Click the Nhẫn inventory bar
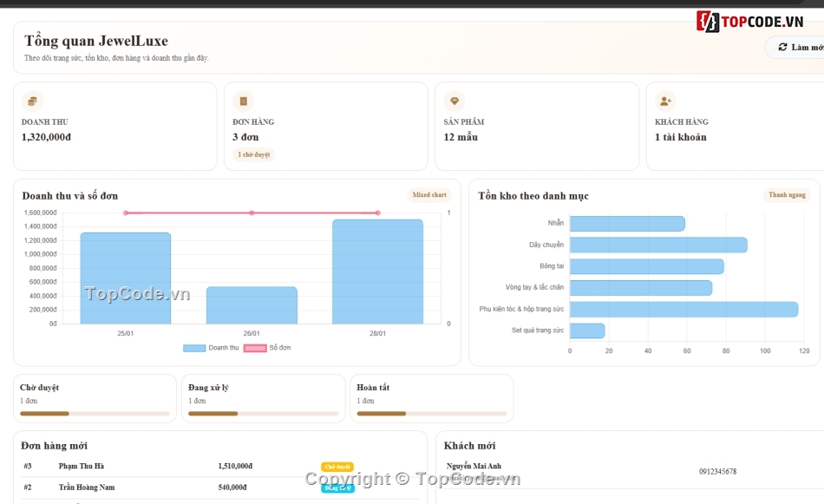 click(x=627, y=223)
